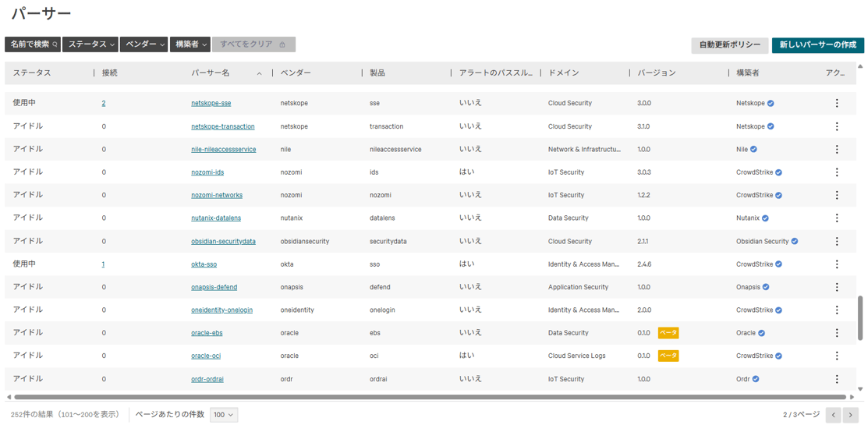
Task: Open the obsidian-securitydata parser link
Action: [x=223, y=242]
